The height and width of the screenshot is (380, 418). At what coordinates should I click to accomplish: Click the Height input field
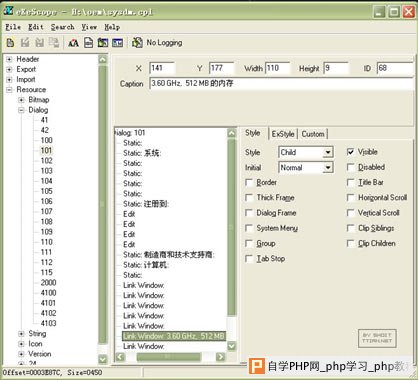(336, 68)
